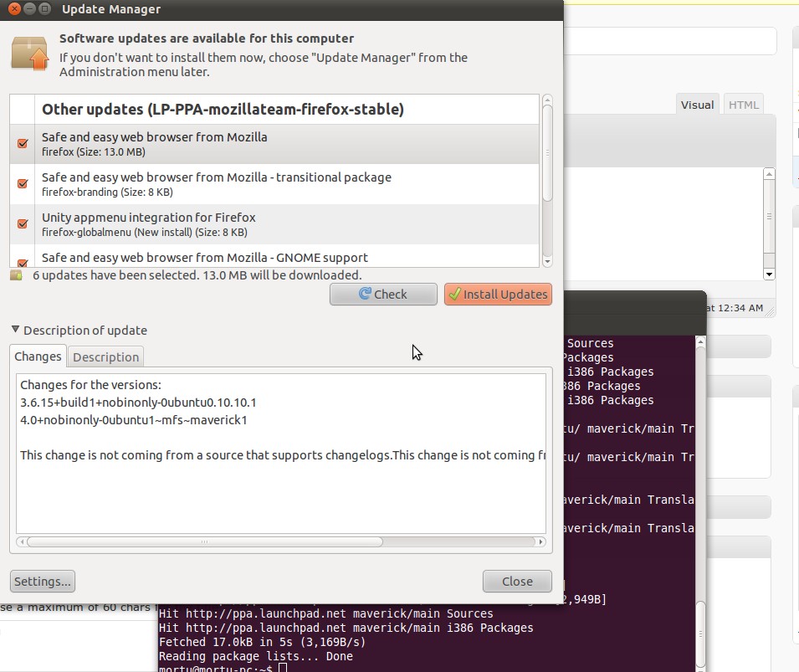Collapse the Description of update section
This screenshot has height=672, width=799.
pos(15,330)
